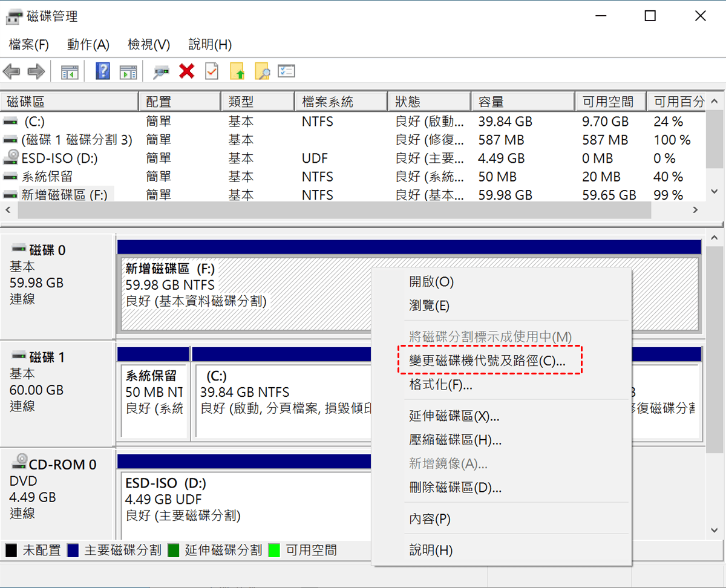Open the 動作(A) menu

pos(88,45)
